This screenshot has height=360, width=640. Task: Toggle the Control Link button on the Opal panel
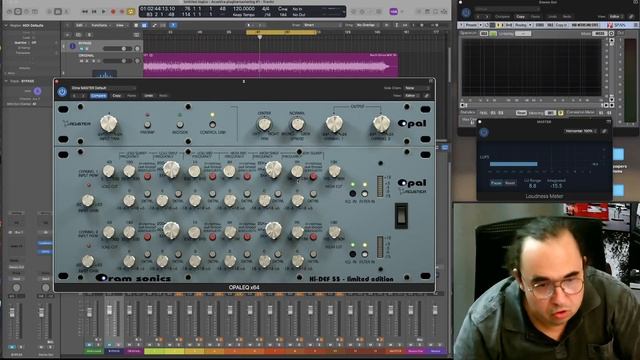pos(212,124)
